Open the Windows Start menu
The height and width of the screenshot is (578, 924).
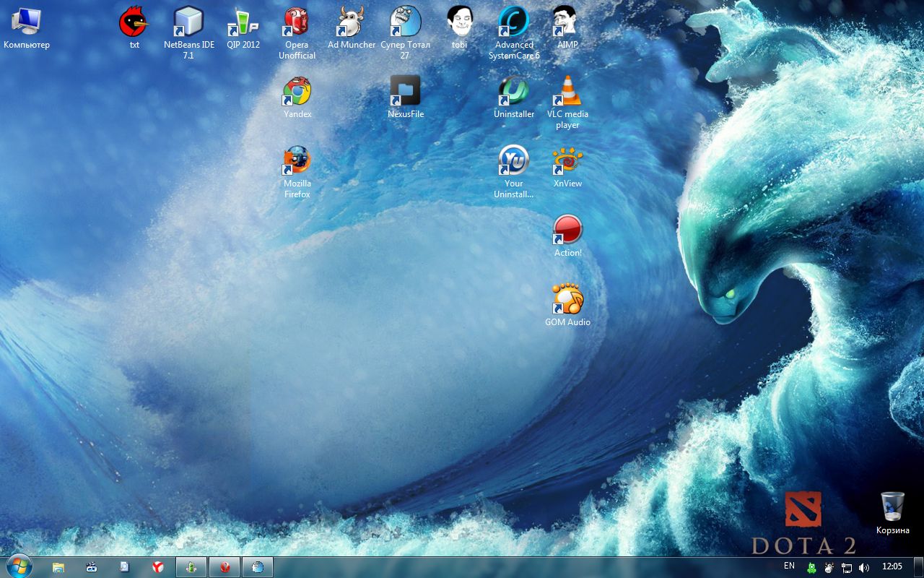tap(18, 566)
